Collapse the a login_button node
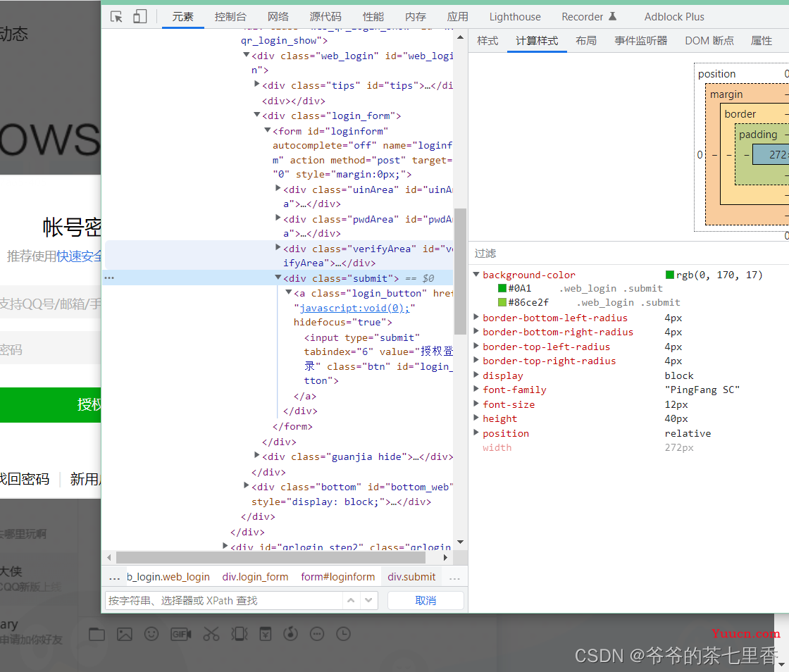This screenshot has width=789, height=672. pyautogui.click(x=288, y=292)
